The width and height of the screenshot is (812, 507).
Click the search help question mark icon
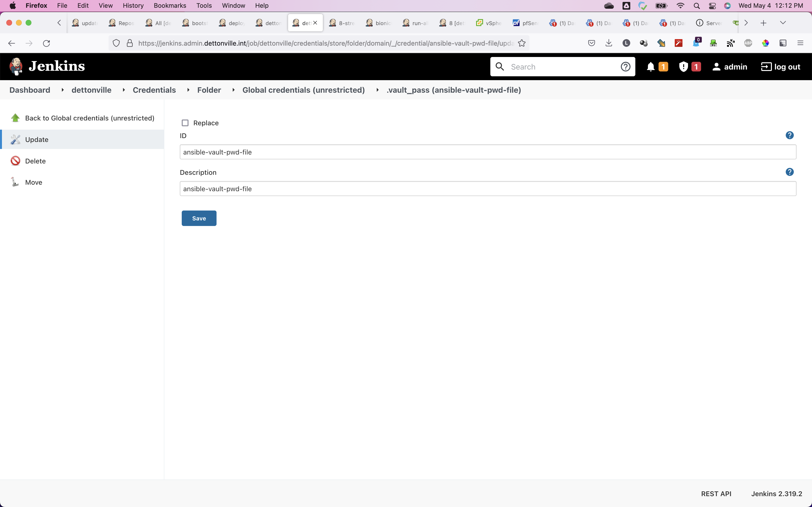click(x=625, y=67)
